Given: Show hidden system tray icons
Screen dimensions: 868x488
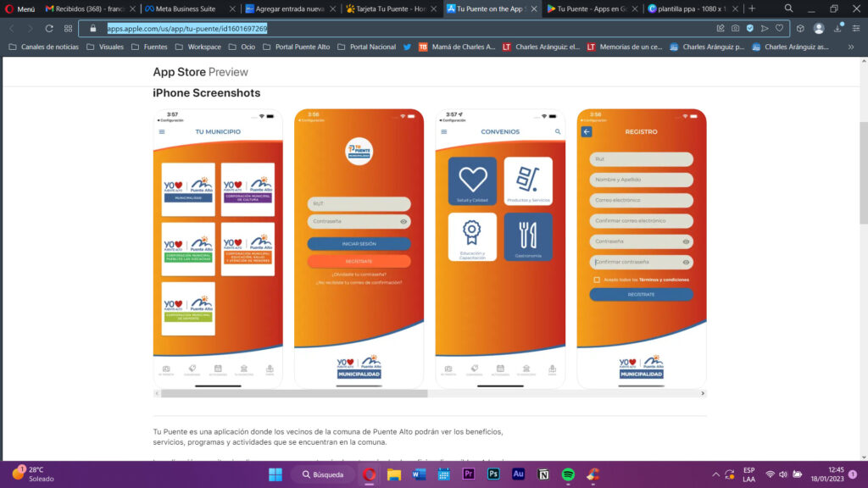Looking at the screenshot, I should coord(715,474).
